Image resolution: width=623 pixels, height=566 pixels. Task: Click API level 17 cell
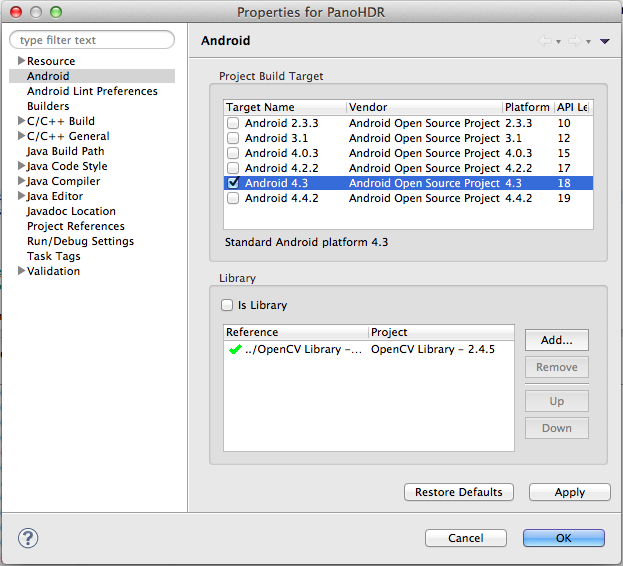tap(564, 168)
